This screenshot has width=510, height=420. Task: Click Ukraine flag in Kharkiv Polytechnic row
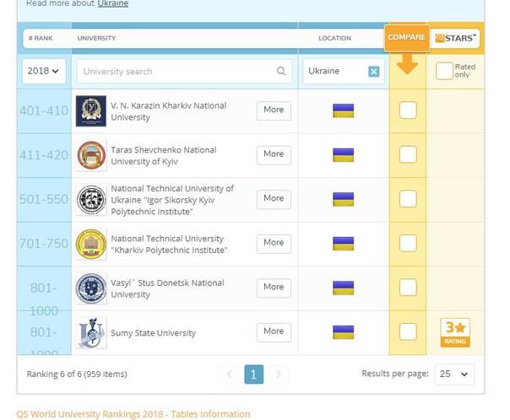click(343, 244)
